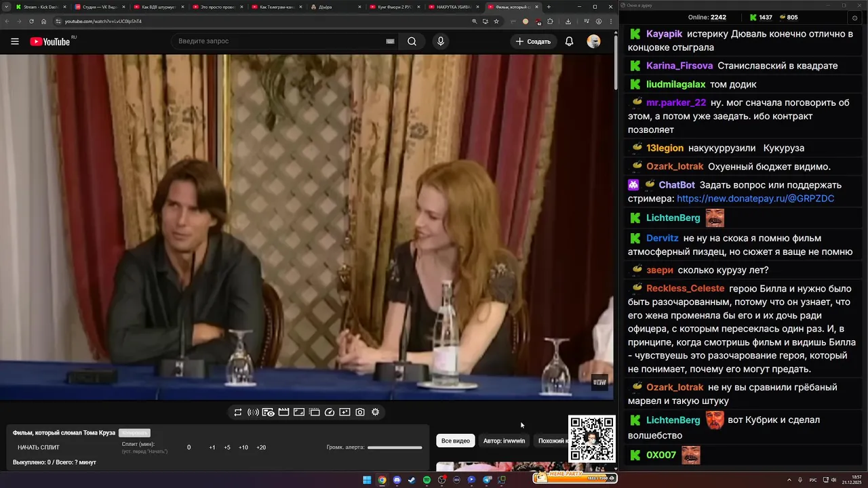
Task: Take a video screenshot with camera icon
Action: click(x=360, y=412)
